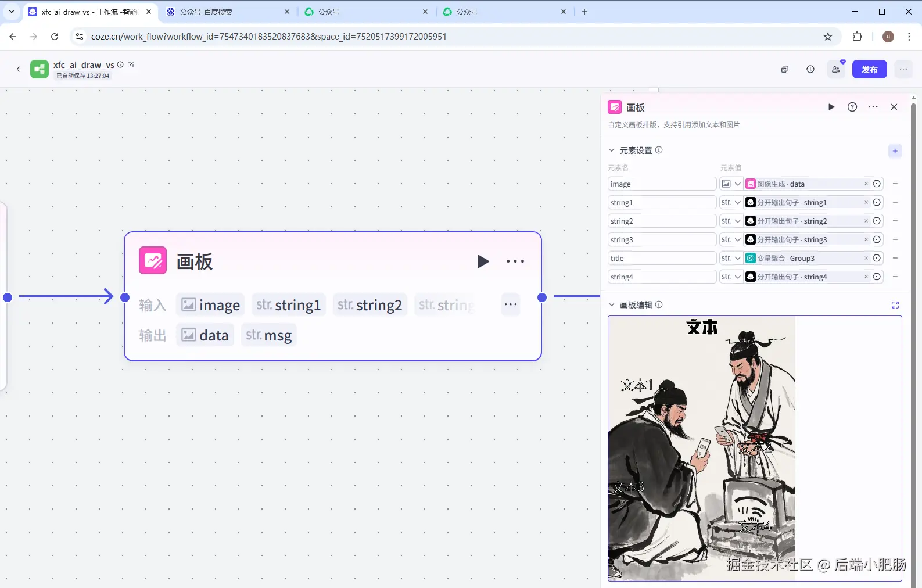
Task: Open type dropdown for string4 element
Action: 731,277
